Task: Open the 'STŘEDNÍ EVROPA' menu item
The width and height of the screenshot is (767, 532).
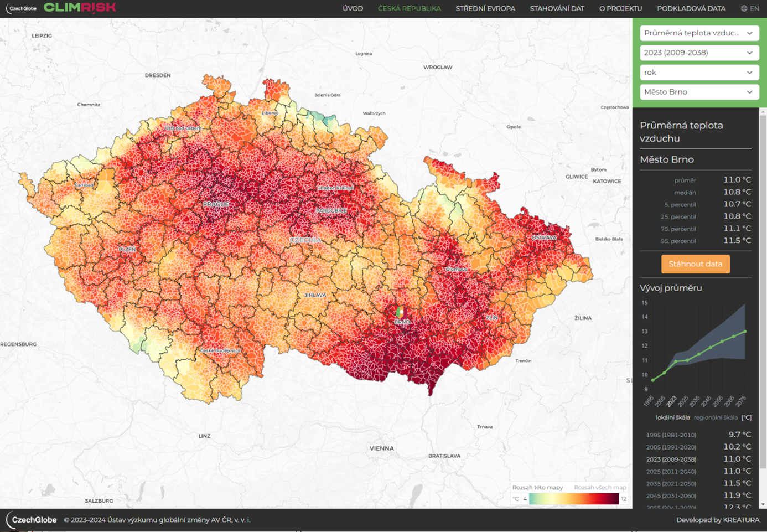Action: coord(485,8)
